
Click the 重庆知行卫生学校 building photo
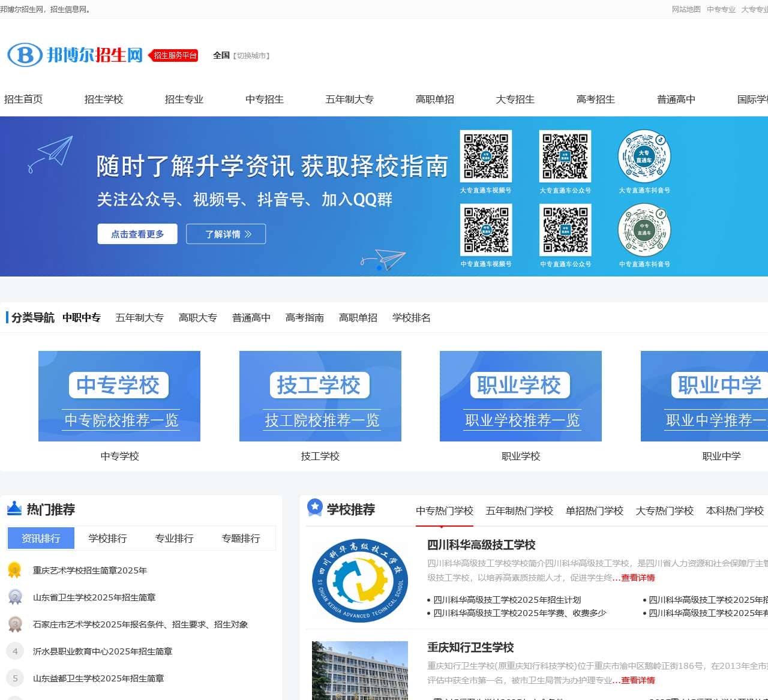tap(359, 670)
